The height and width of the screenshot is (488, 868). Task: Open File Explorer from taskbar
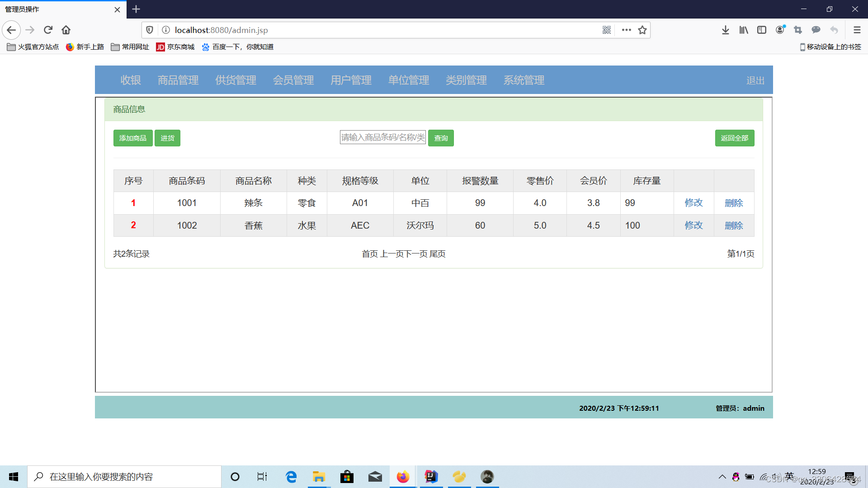point(319,477)
